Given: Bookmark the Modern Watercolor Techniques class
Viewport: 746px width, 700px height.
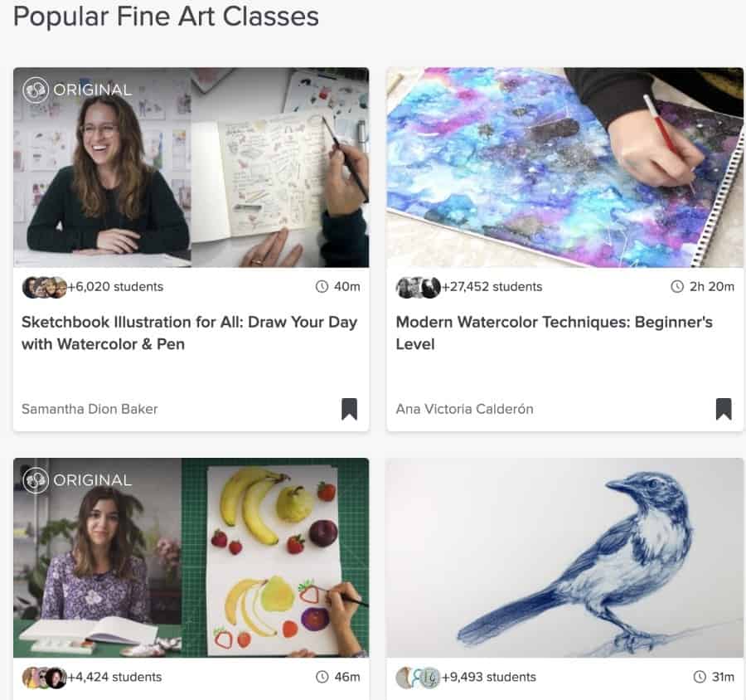Looking at the screenshot, I should 724,409.
